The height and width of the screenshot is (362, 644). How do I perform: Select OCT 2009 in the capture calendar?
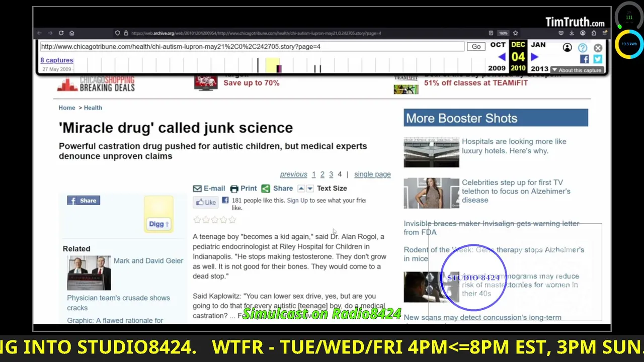(497, 56)
